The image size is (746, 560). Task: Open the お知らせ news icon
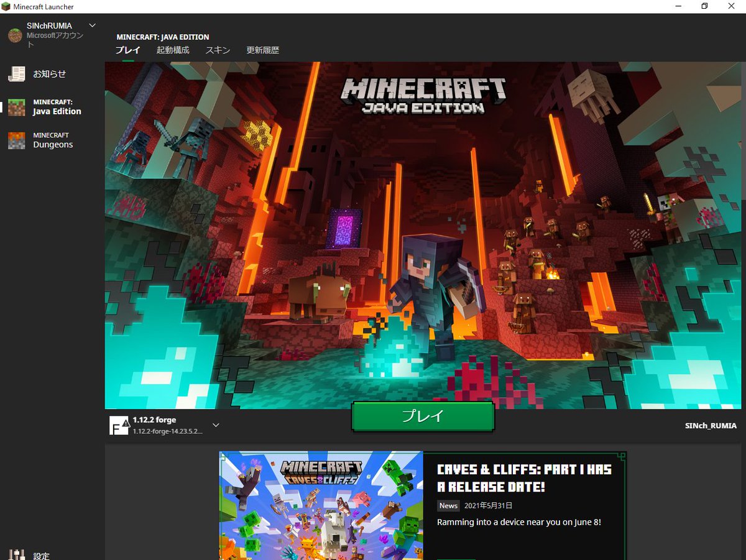[17, 74]
